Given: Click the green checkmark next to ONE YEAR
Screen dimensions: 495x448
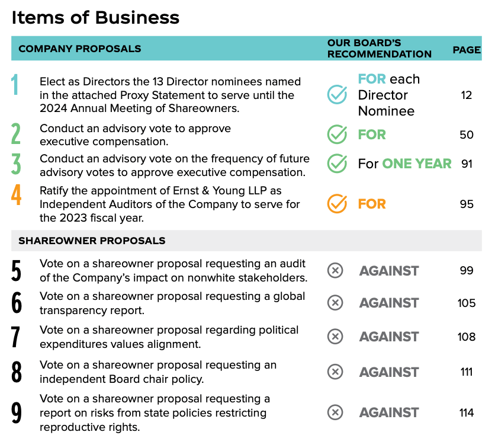Looking at the screenshot, I should click(337, 163).
